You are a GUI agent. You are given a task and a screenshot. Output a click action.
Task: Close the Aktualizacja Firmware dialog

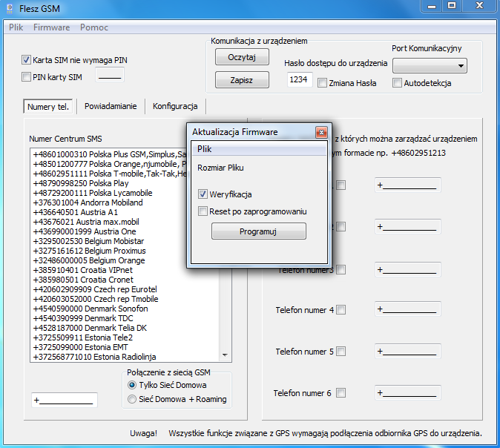pyautogui.click(x=321, y=132)
